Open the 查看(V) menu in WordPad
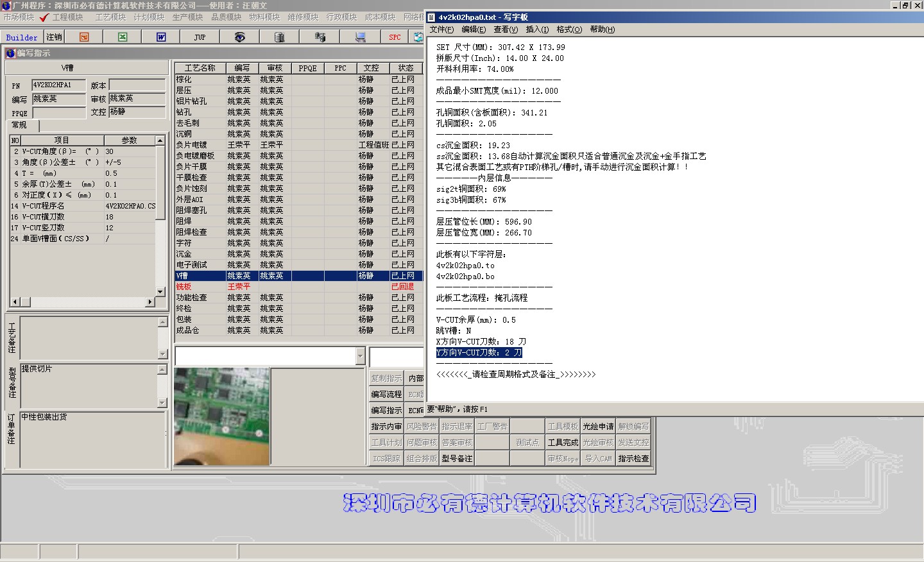Viewport: 924px width, 562px height. [x=506, y=30]
